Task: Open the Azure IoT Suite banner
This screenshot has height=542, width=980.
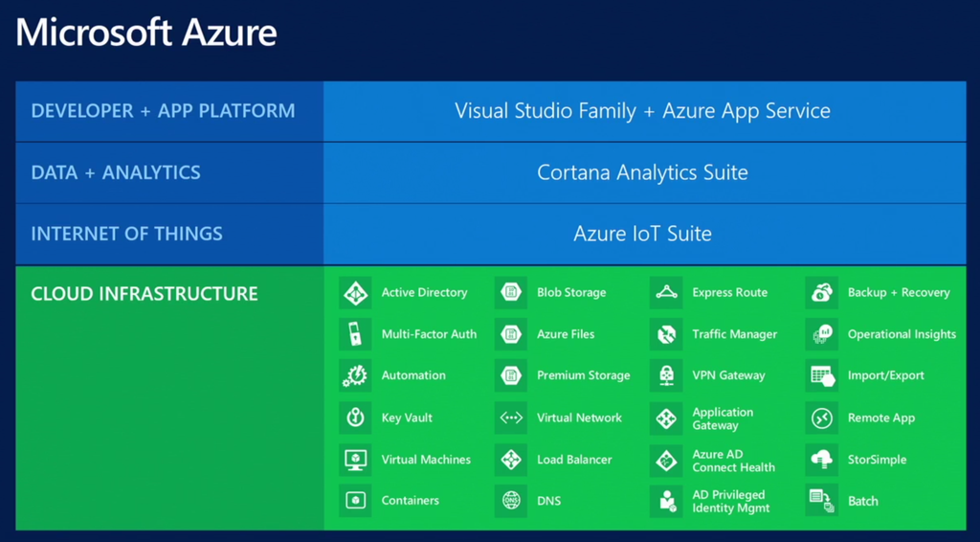Action: [x=642, y=234]
